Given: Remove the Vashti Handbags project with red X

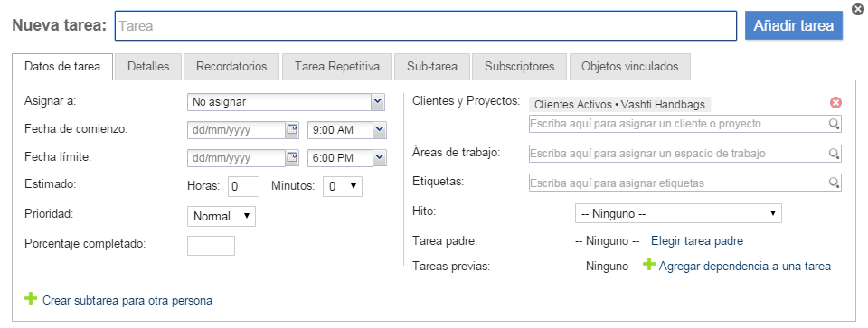Looking at the screenshot, I should [835, 103].
